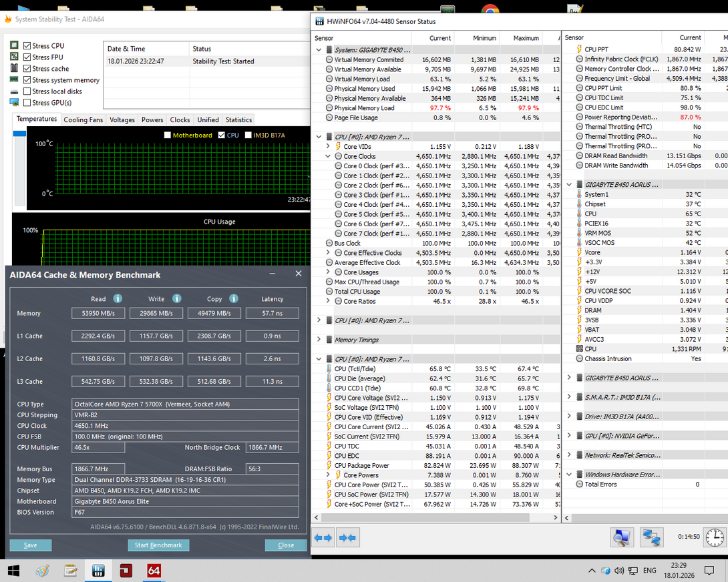Click the info icon next to Write
Viewport: 728px width, 582px height.
tap(176, 299)
